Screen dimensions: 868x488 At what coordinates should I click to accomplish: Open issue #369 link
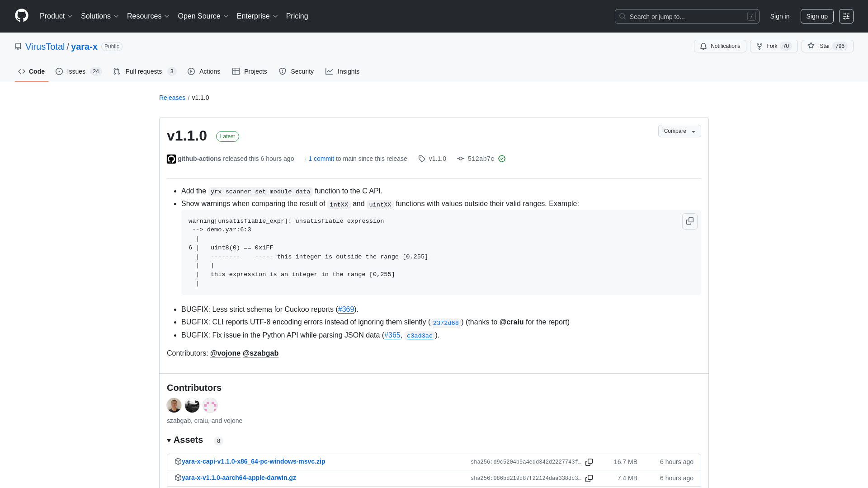point(346,310)
